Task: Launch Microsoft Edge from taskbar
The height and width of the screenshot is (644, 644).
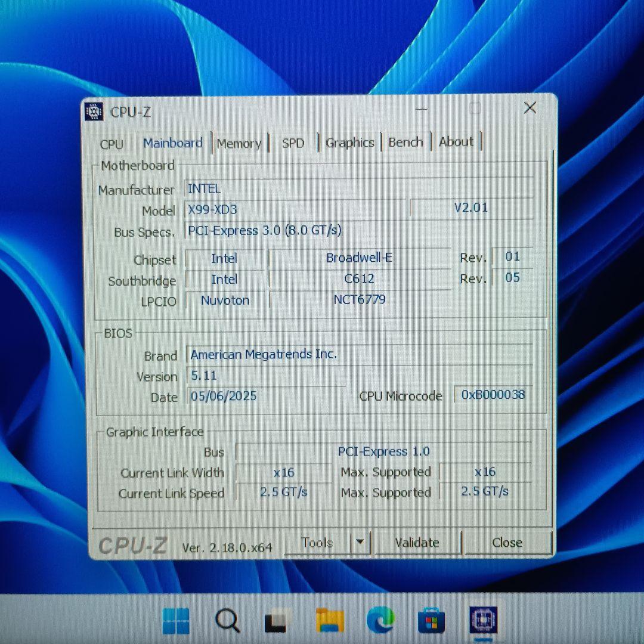Action: pos(380,620)
